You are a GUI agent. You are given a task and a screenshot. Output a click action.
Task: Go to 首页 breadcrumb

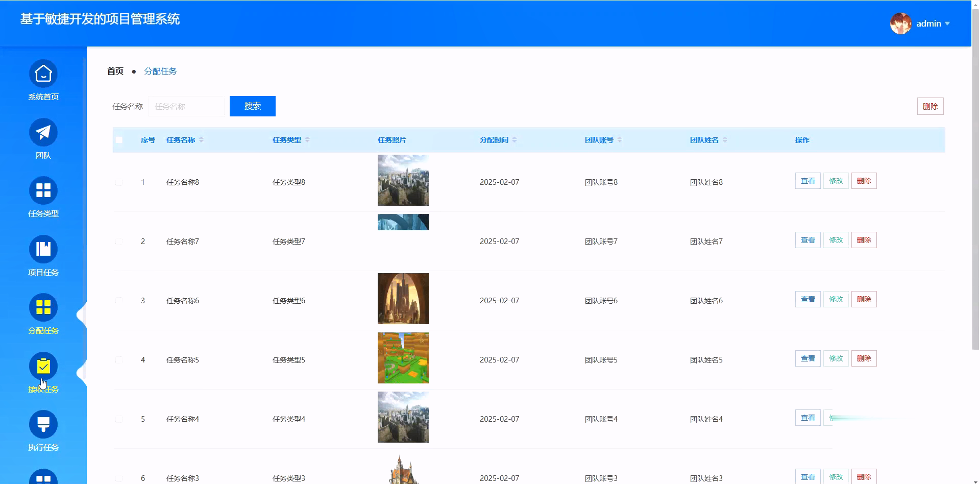coord(115,71)
